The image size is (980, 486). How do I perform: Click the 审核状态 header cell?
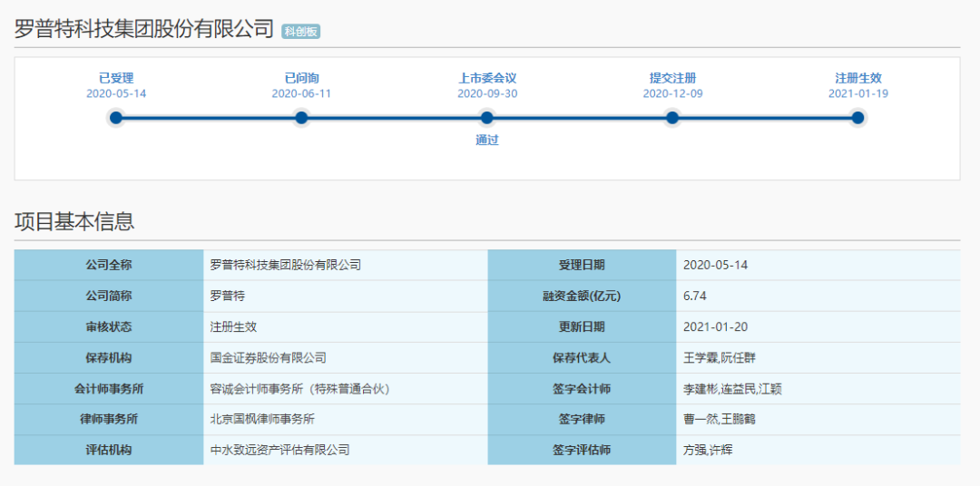(109, 327)
